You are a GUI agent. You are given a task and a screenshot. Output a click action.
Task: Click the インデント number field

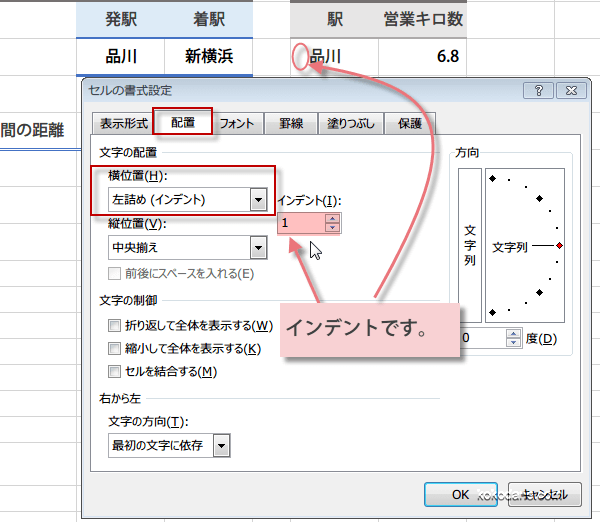coord(302,223)
